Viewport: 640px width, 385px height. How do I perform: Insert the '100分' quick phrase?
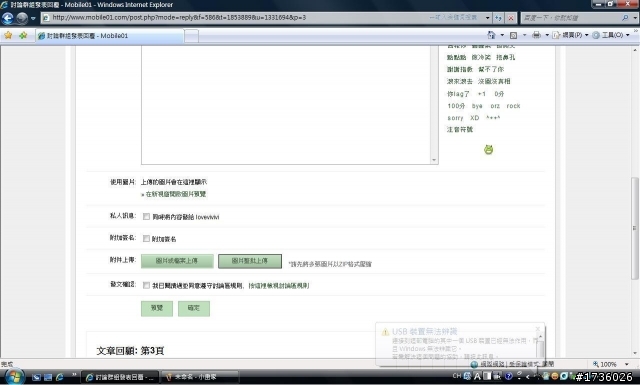pos(456,106)
